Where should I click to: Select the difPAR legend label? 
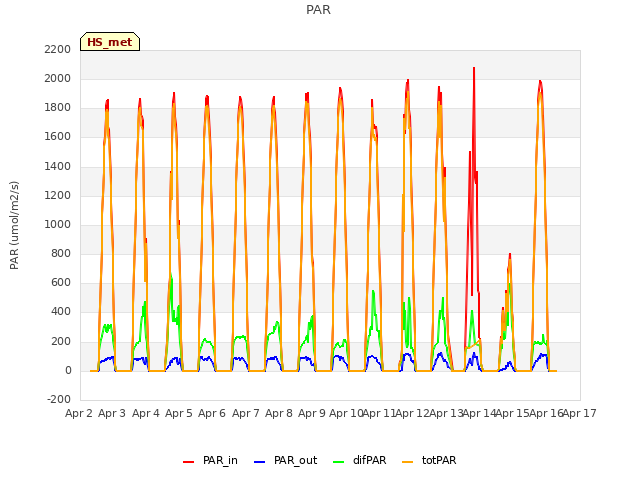point(369,460)
